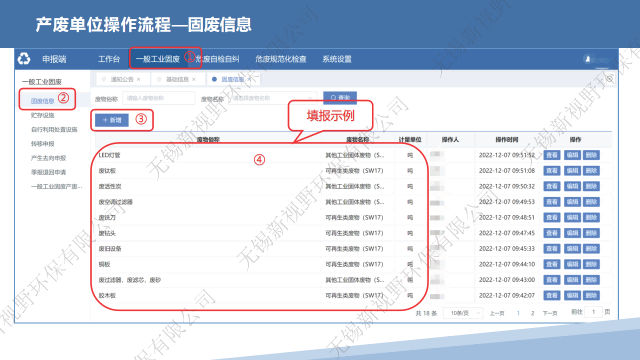The width and height of the screenshot is (640, 360).
Task: View the LED灯管 row with 查看
Action: pyautogui.click(x=552, y=155)
